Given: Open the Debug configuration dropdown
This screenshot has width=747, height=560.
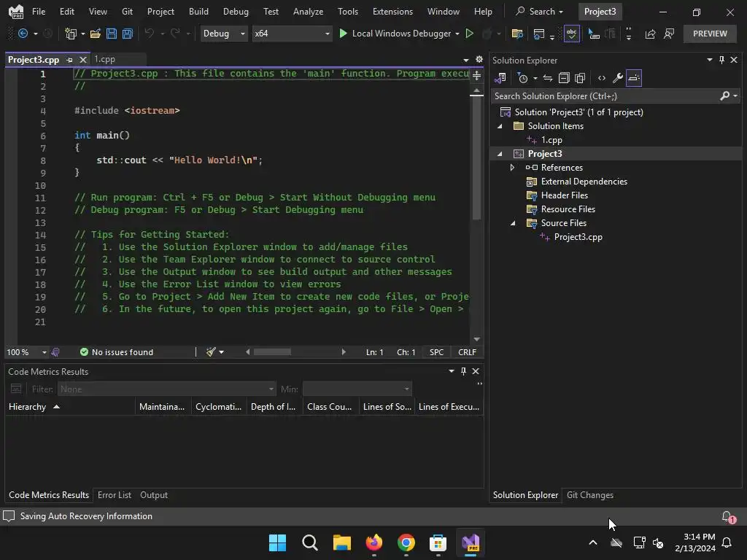Looking at the screenshot, I should tap(223, 34).
